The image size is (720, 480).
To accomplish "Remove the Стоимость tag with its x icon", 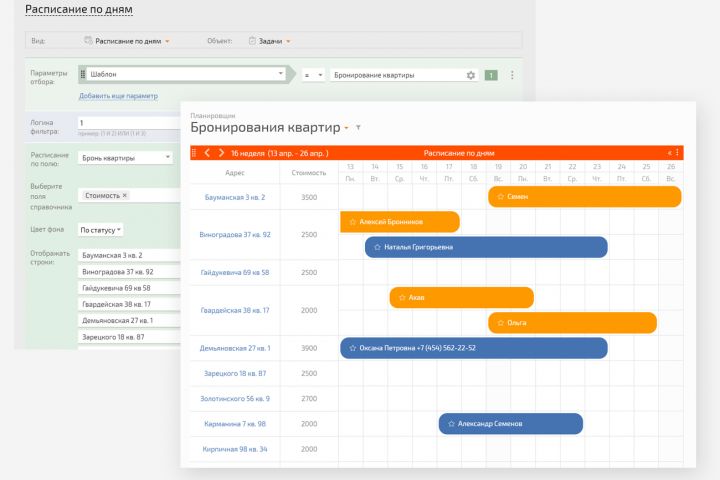I will point(124,195).
